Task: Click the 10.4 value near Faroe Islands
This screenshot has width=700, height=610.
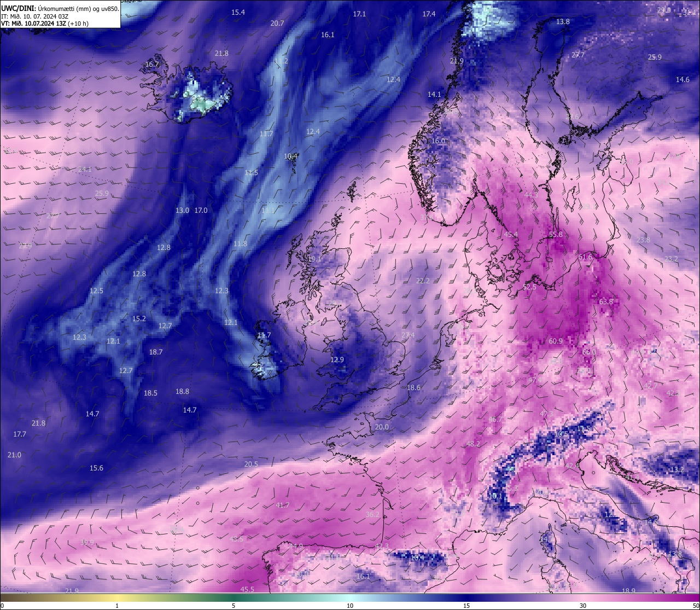Action: [x=291, y=156]
